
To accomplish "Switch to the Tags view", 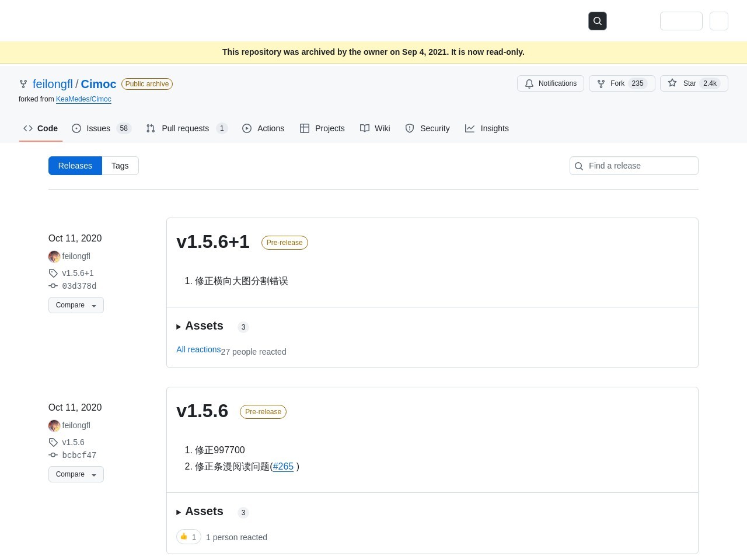I will click(x=120, y=166).
